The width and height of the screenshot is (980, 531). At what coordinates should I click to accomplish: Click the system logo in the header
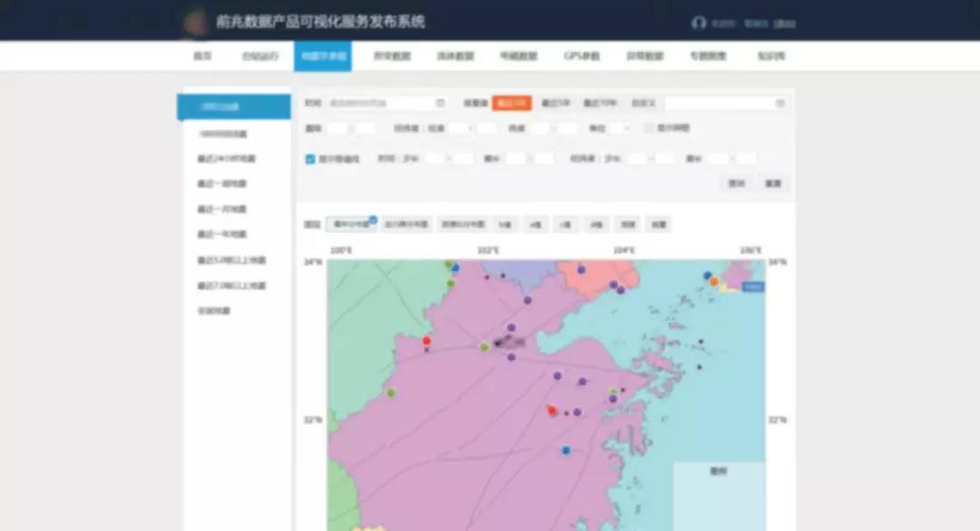pyautogui.click(x=194, y=22)
